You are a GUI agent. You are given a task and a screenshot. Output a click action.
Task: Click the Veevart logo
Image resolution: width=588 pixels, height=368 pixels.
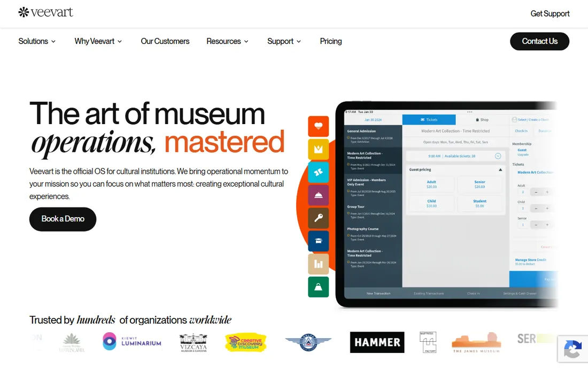point(45,12)
